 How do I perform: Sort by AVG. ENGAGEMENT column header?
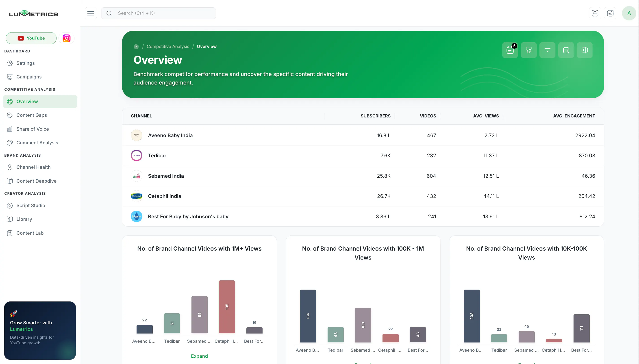click(574, 116)
